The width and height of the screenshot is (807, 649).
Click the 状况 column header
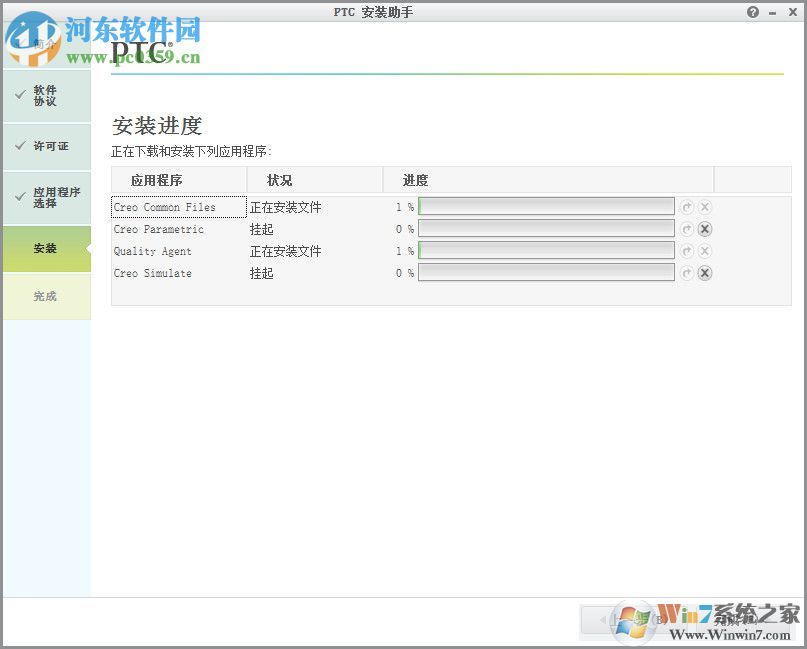pyautogui.click(x=278, y=180)
